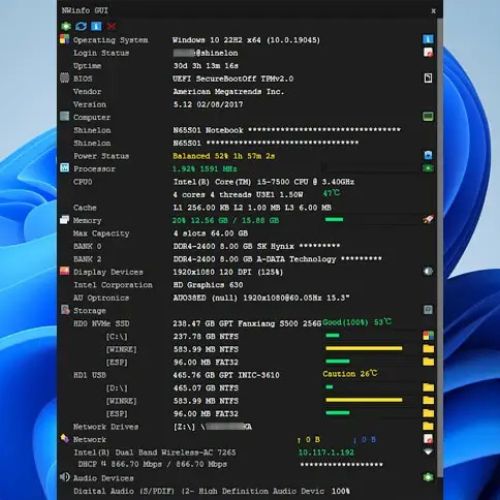Run memory cleanup via the rocket icon
Image resolution: width=500 pixels, height=500 pixels.
(x=428, y=219)
